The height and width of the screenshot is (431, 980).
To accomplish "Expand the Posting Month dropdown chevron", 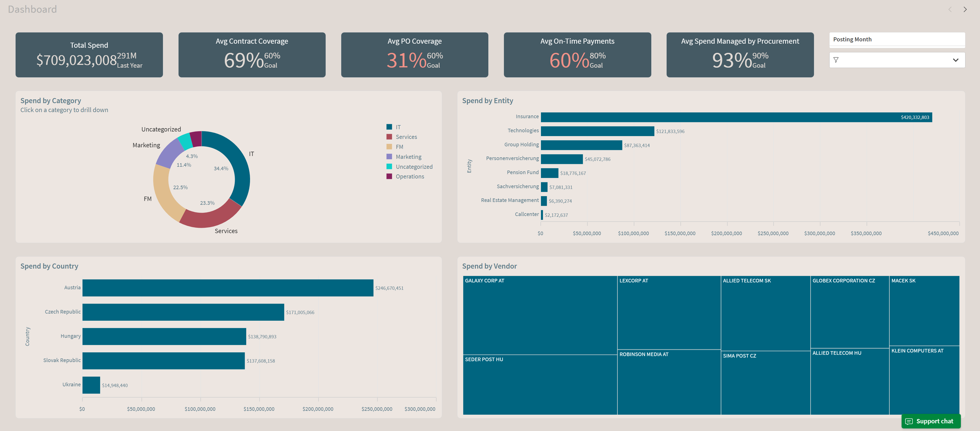I will (x=955, y=60).
